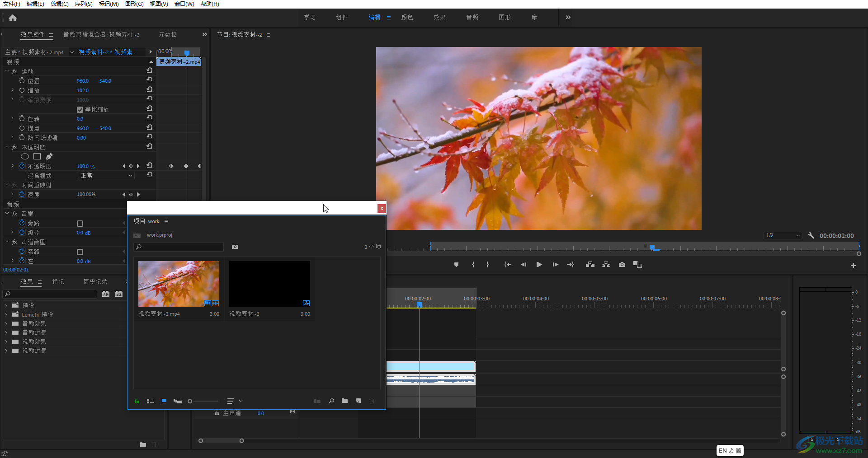
Task: Open the button editor plus icon
Action: pyautogui.click(x=853, y=266)
